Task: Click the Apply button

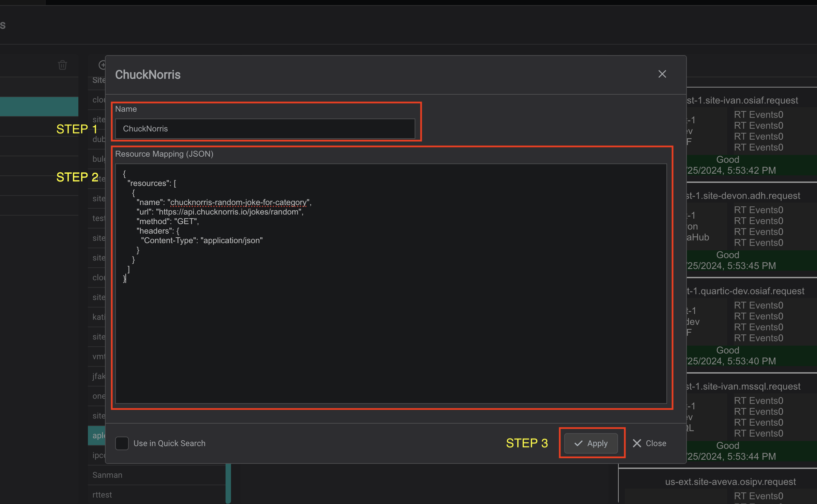Action: tap(591, 443)
